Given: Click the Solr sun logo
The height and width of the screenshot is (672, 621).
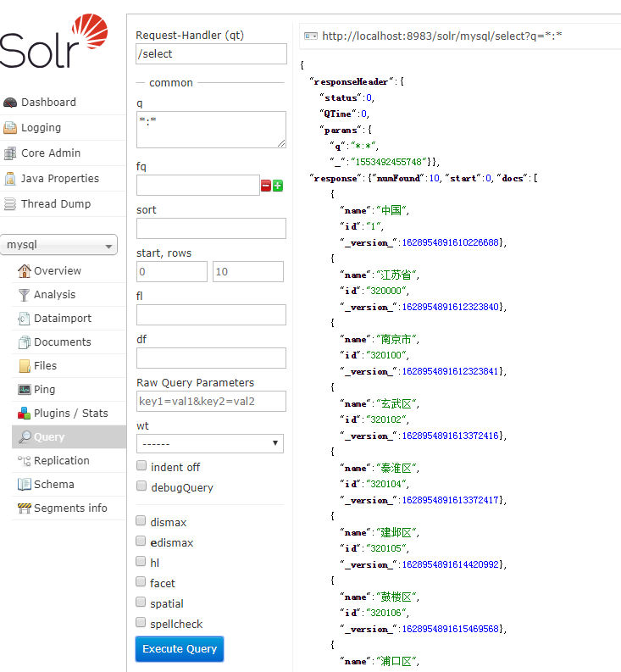Looking at the screenshot, I should (x=90, y=30).
